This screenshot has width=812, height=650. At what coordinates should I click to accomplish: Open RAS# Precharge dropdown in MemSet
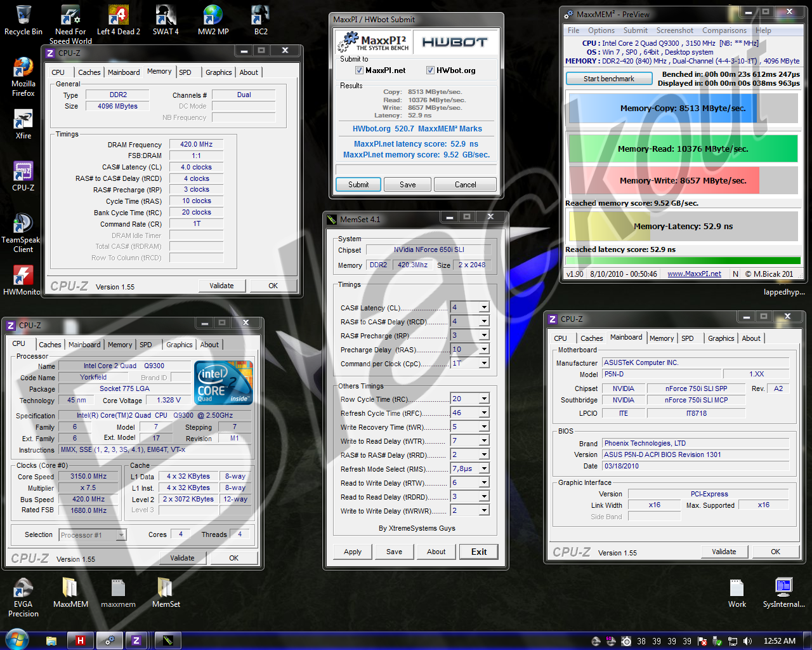point(484,335)
